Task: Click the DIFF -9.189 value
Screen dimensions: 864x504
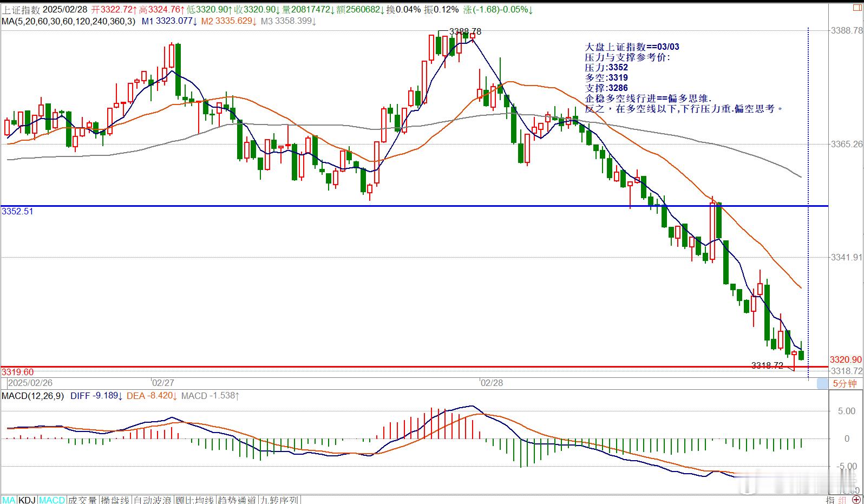Action: point(97,396)
